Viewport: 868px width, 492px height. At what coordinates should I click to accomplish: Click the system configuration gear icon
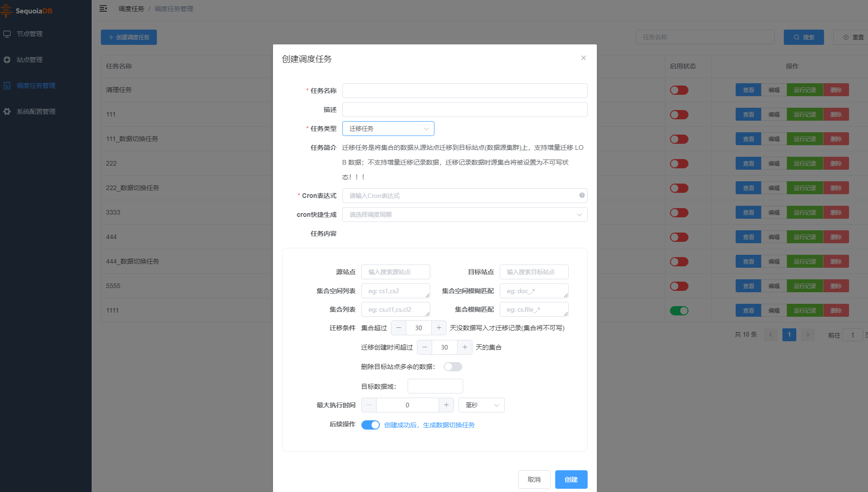[7, 111]
